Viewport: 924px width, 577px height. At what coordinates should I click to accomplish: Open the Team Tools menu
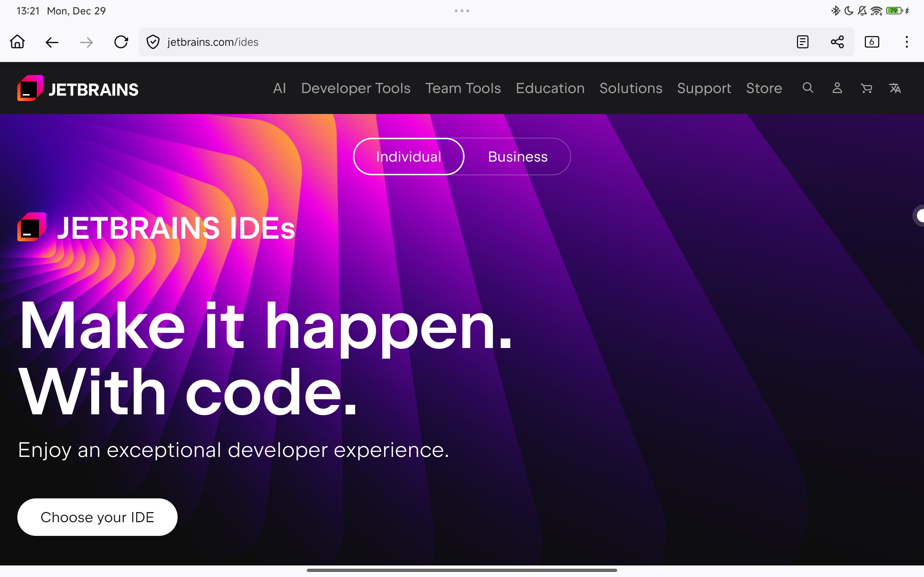coord(463,88)
